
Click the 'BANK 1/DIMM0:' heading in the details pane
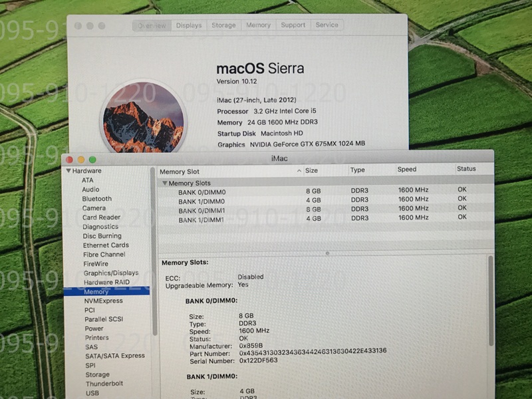pyautogui.click(x=212, y=376)
